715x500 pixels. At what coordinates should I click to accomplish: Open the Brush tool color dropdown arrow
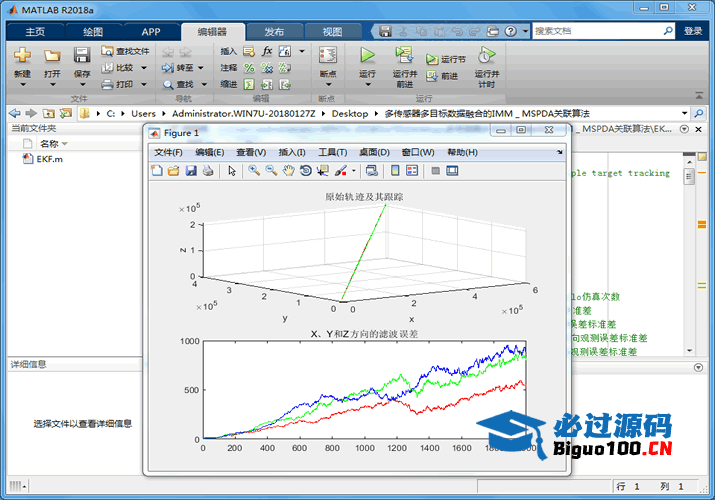(353, 171)
